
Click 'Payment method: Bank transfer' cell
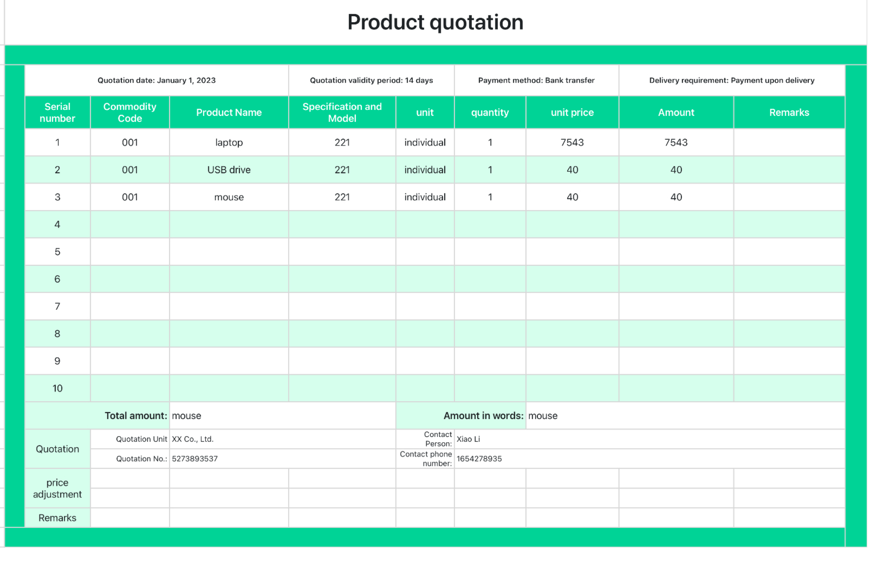pos(536,80)
